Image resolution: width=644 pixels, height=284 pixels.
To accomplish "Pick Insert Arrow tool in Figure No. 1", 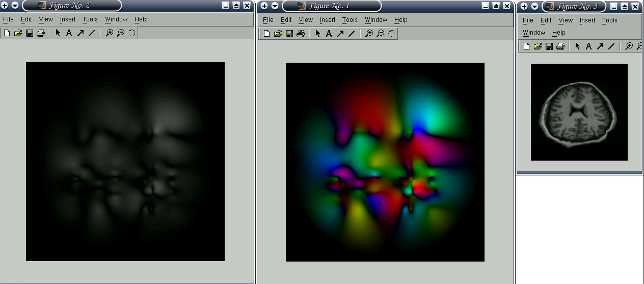I will coord(340,34).
